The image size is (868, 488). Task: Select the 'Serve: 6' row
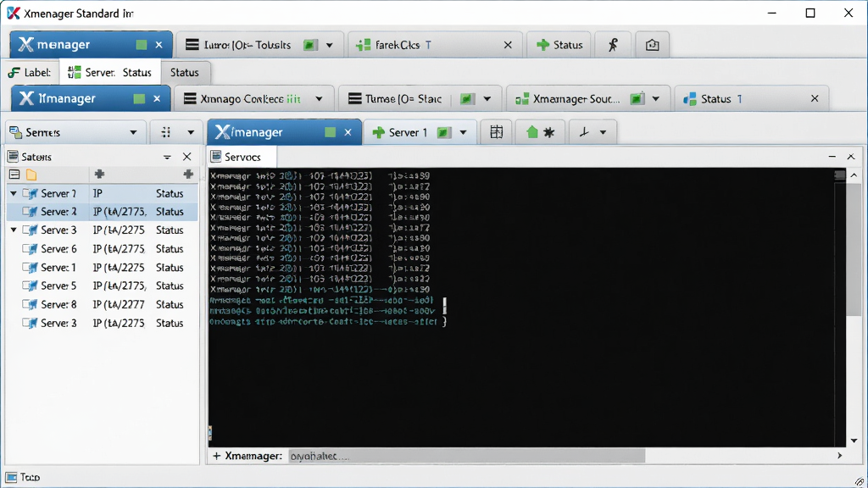click(x=102, y=249)
